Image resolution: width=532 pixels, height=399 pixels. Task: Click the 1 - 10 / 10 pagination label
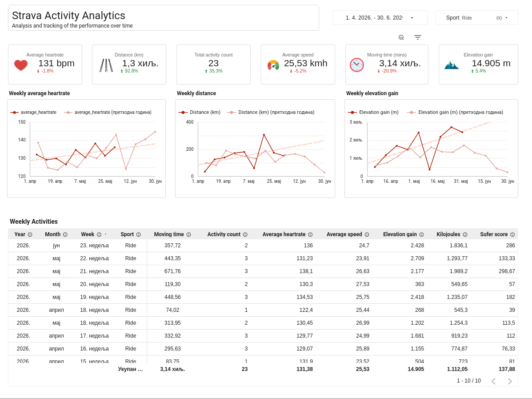pyautogui.click(x=468, y=381)
